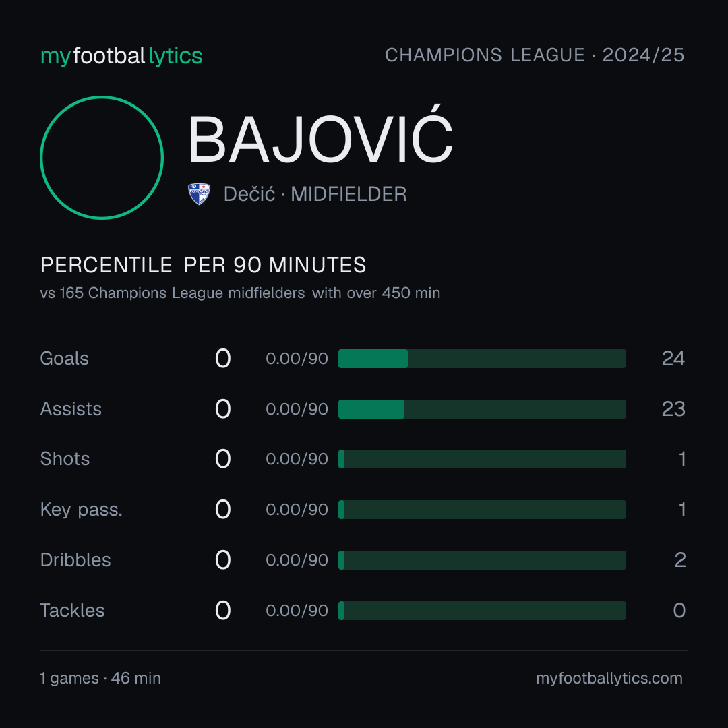Select the Assists stat label
The height and width of the screenshot is (728, 728).
(x=71, y=409)
